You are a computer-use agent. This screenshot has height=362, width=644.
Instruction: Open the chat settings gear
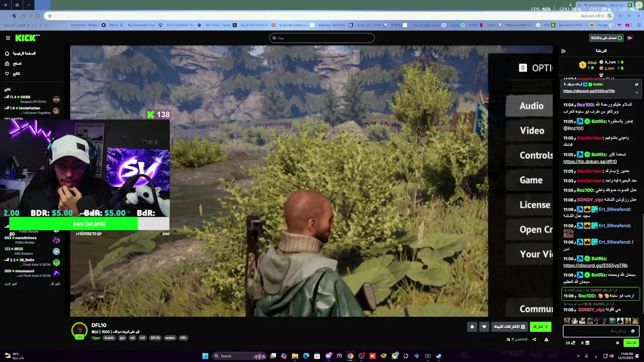[x=617, y=343]
